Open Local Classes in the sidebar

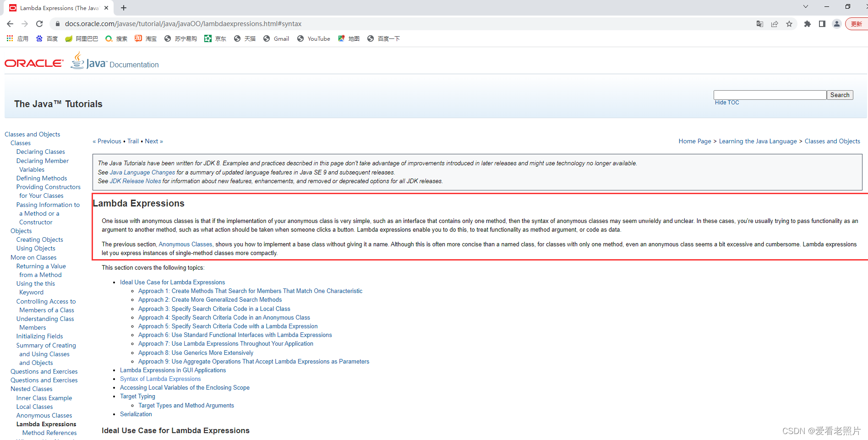35,407
